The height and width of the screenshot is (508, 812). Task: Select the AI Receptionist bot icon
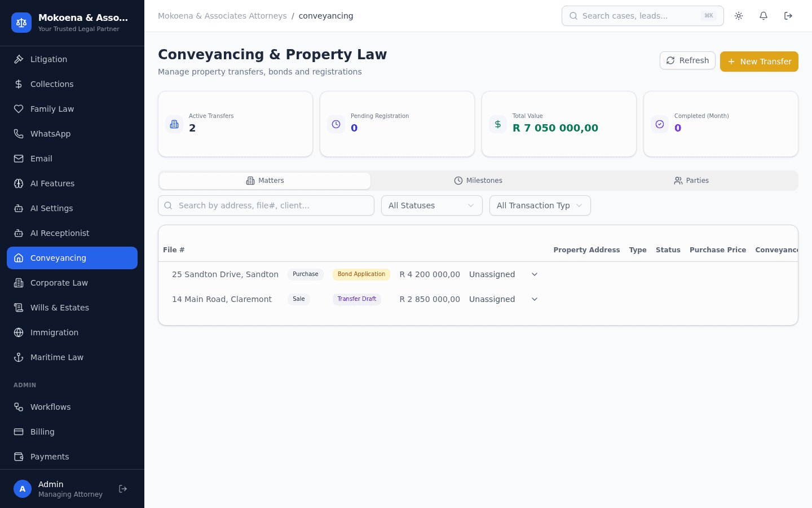click(x=19, y=233)
